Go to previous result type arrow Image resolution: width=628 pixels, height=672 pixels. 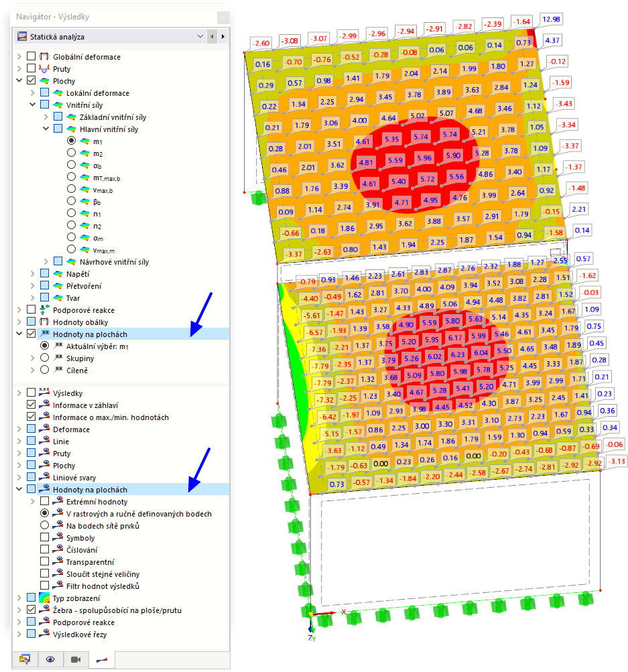pos(212,36)
